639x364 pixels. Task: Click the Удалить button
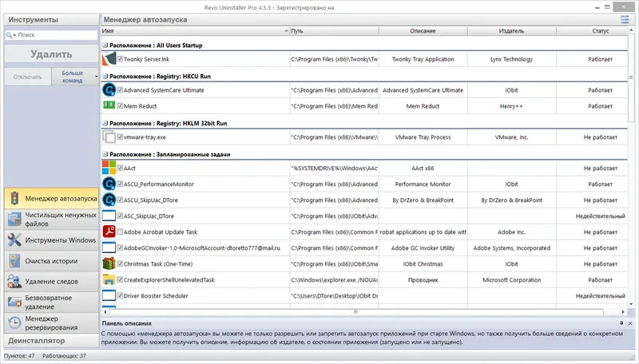tap(51, 53)
